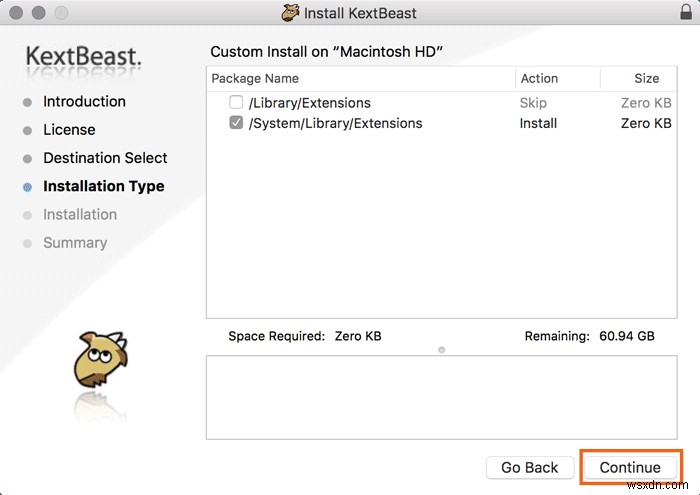700x495 pixels.
Task: Select the Destination Select sidebar step
Action: [105, 158]
